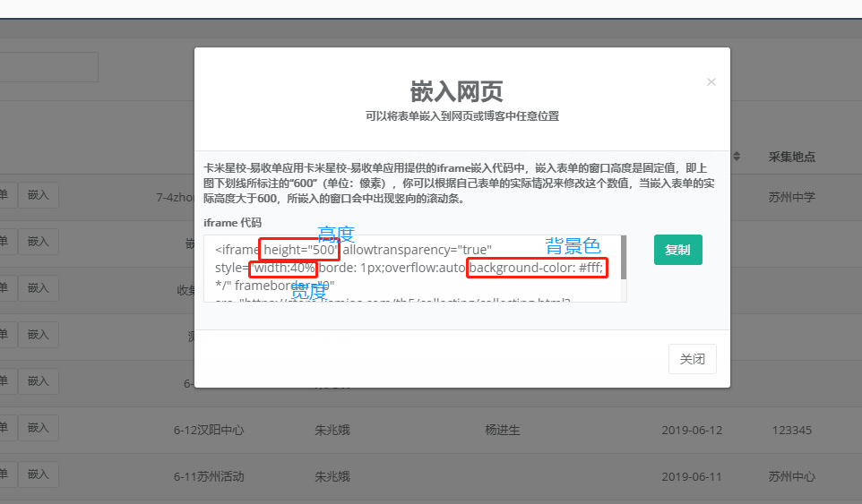The width and height of the screenshot is (862, 504).
Task: Click the sort arrows beside 采集地点 column
Action: pyautogui.click(x=737, y=157)
